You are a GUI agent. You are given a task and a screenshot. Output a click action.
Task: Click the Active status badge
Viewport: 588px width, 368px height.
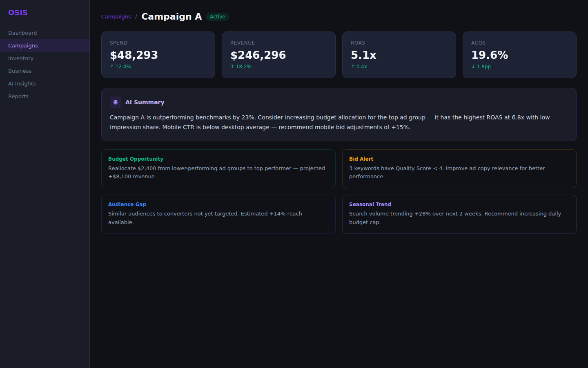pyautogui.click(x=217, y=17)
